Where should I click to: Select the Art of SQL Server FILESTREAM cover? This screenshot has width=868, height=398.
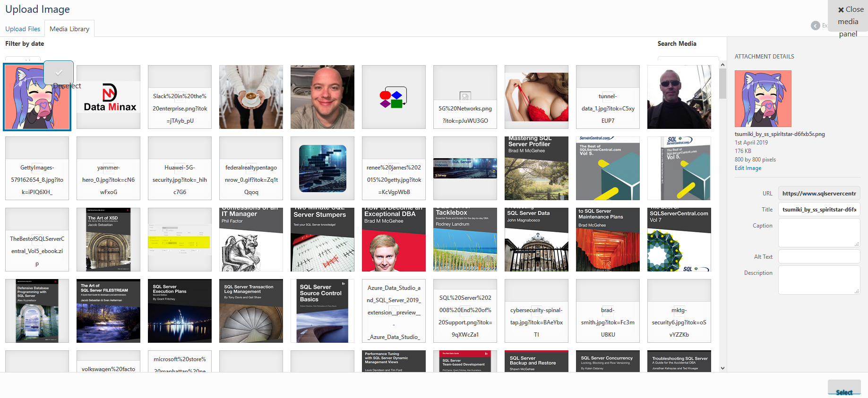pos(109,311)
